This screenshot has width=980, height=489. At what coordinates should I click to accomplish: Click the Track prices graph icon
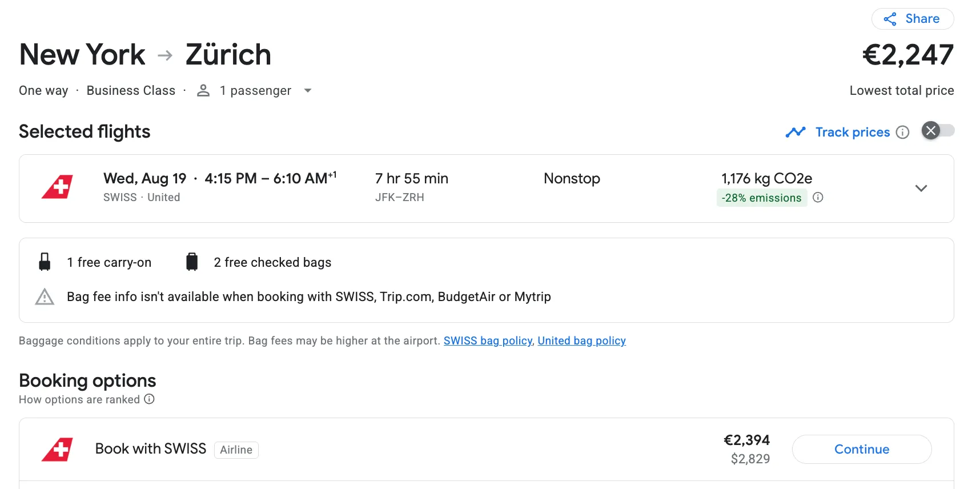tap(795, 133)
